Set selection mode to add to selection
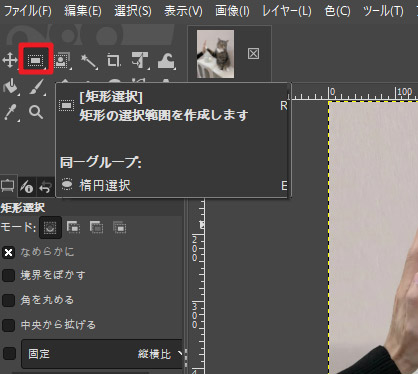 73,228
